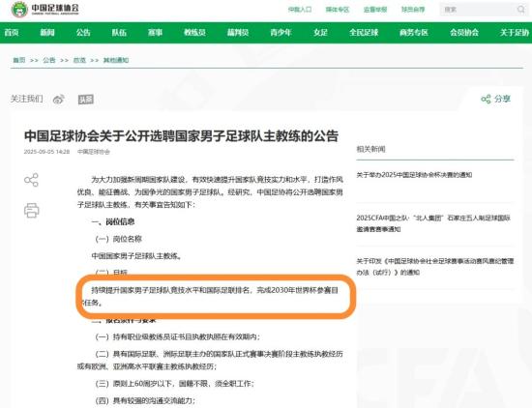Click the search magnifier icon

click(520, 10)
